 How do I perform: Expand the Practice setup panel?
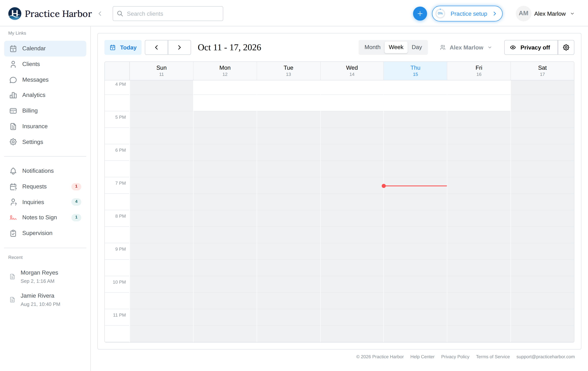pos(467,14)
